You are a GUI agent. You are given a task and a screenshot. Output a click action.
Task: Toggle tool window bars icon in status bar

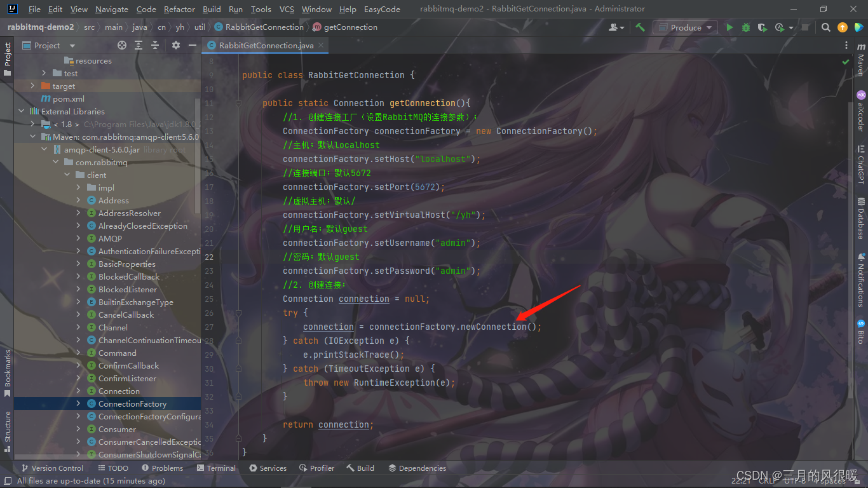tap(8, 481)
